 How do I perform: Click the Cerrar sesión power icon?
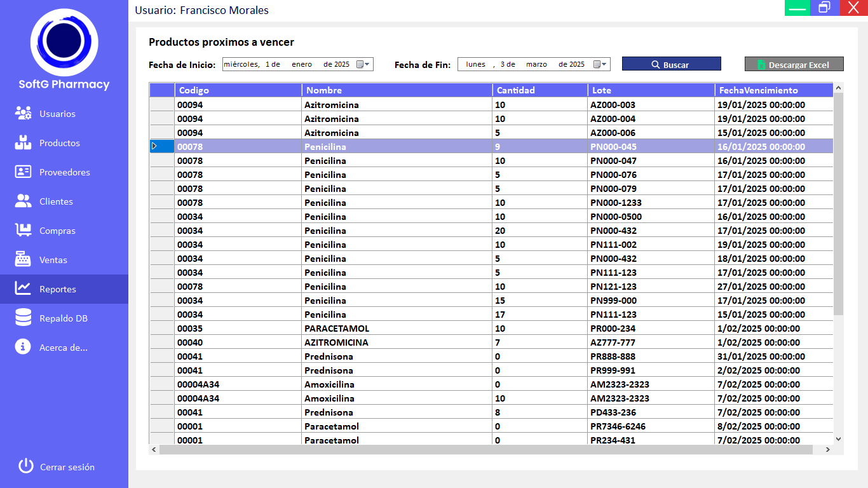25,466
